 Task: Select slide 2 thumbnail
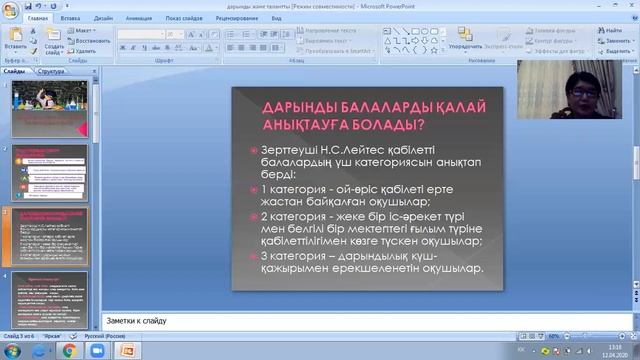49,173
